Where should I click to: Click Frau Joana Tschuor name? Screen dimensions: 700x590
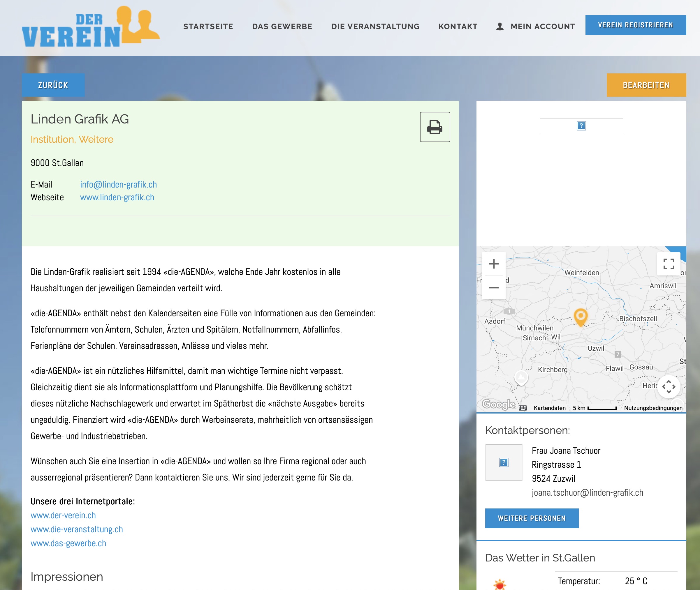pyautogui.click(x=566, y=451)
